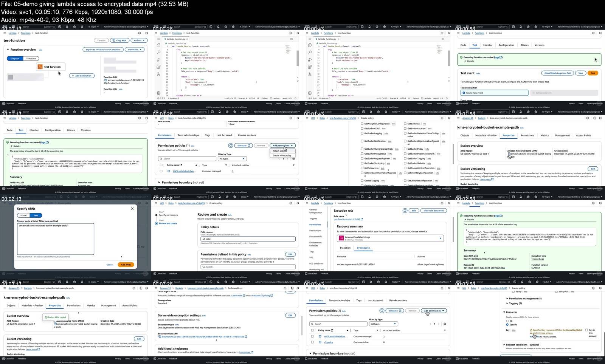Check the GetDataAccess permission checkbox
Viewport: 605px width, 364px height.
coord(362,168)
